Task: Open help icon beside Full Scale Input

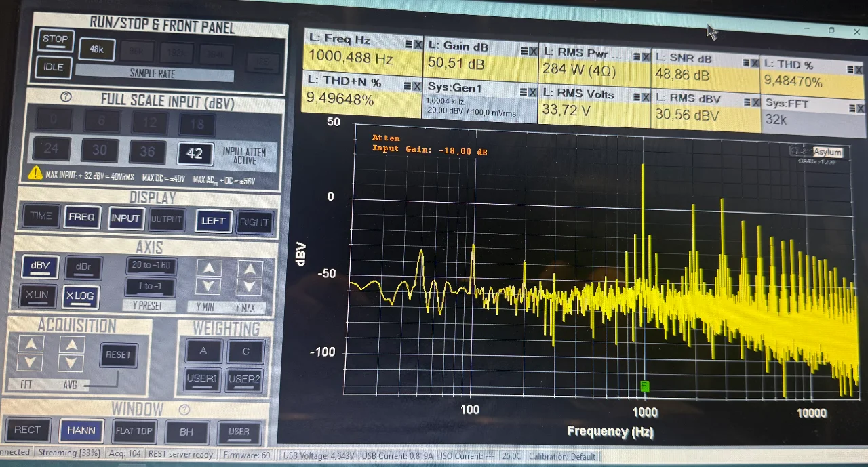Action: point(66,97)
